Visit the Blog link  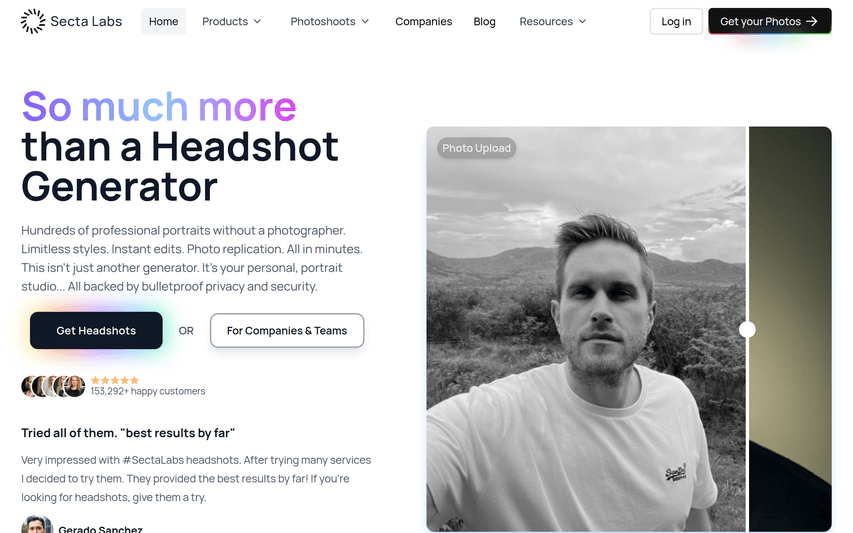pyautogui.click(x=484, y=21)
